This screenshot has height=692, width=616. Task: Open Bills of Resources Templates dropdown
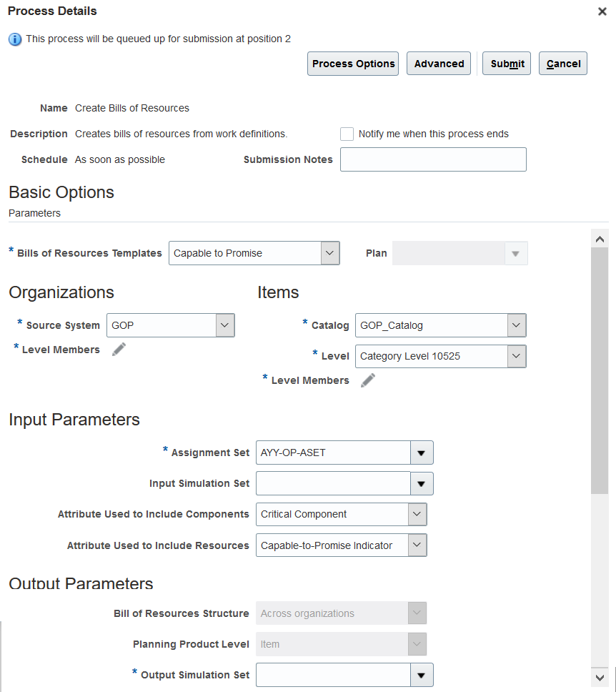pyautogui.click(x=329, y=253)
